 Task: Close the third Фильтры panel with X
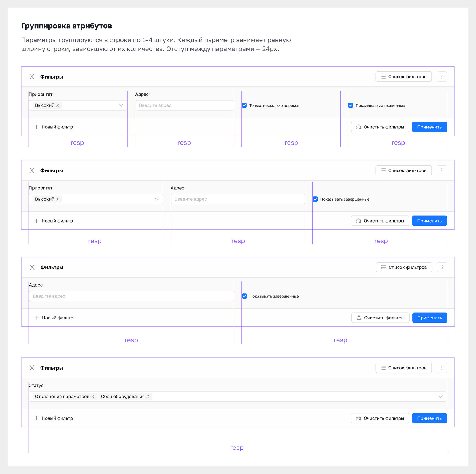[x=32, y=267]
